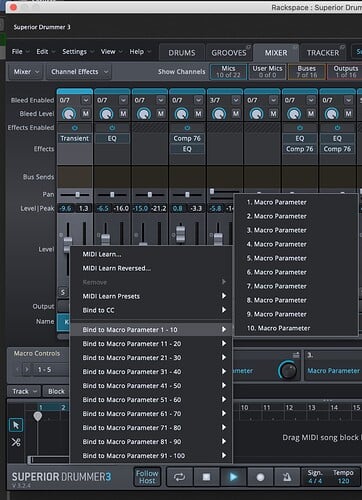Select the scissors cut tool
Viewport: 362px width, 500px height.
click(x=16, y=442)
